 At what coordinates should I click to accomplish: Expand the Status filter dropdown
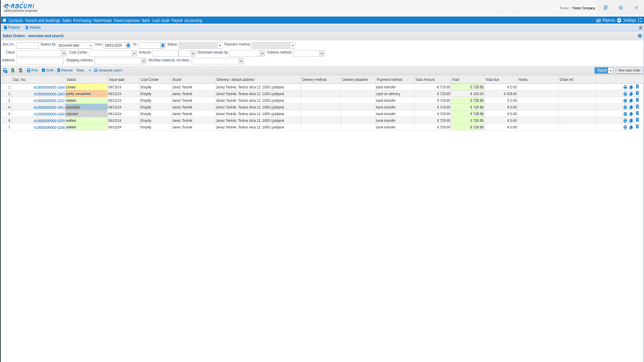220,45
